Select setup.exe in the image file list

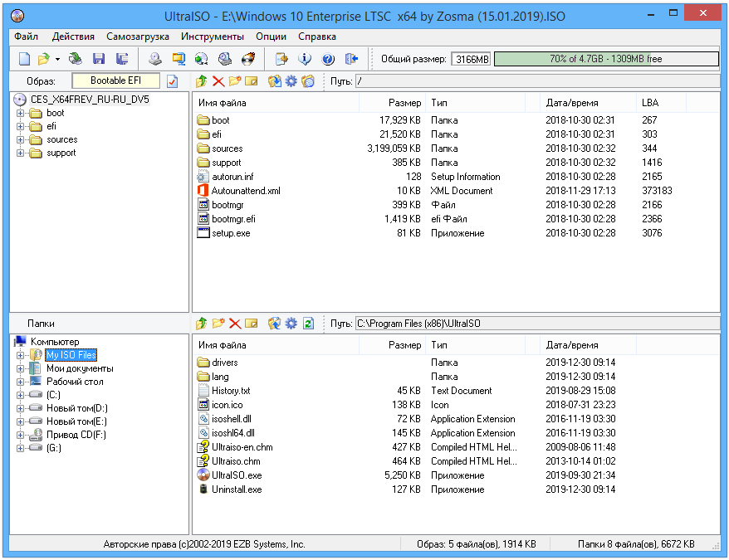pyautogui.click(x=231, y=233)
